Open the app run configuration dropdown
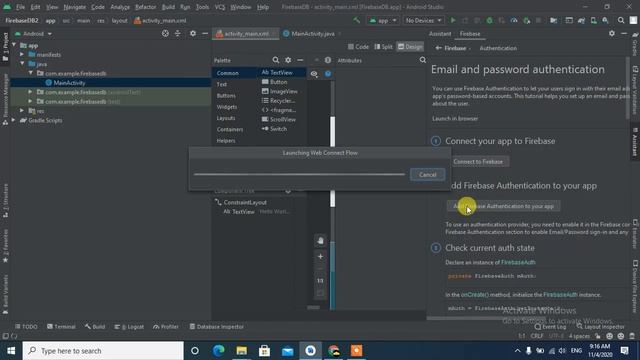 (x=383, y=20)
